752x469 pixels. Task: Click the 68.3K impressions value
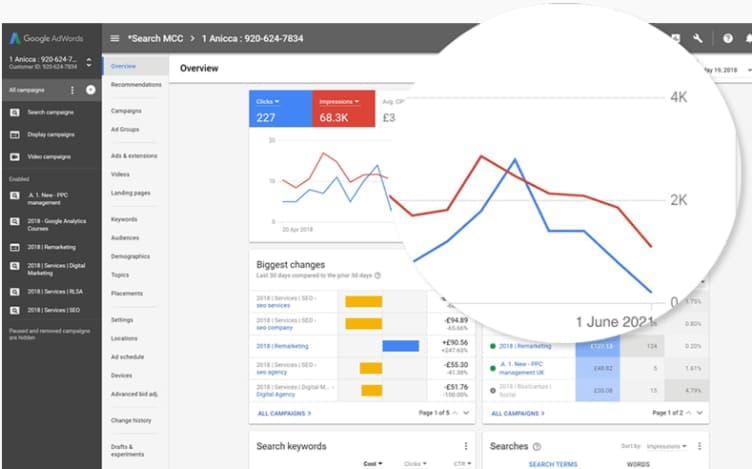[334, 117]
